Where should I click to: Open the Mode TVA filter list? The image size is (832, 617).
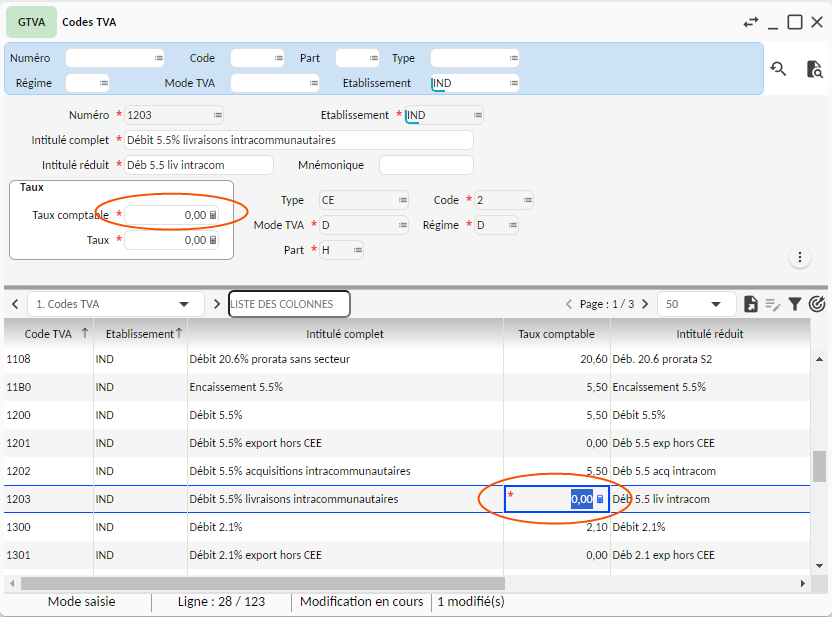pyautogui.click(x=314, y=83)
